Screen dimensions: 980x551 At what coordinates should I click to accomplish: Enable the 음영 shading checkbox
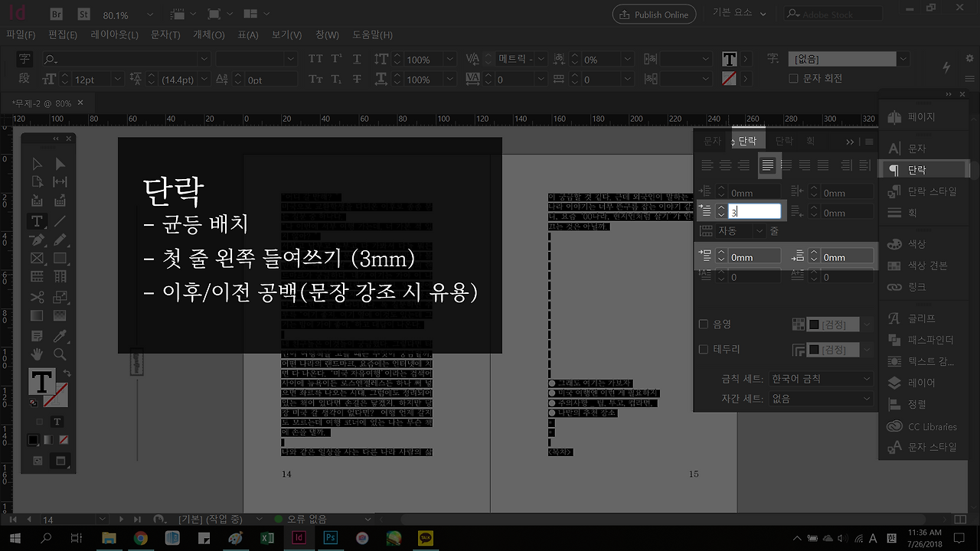pos(704,324)
